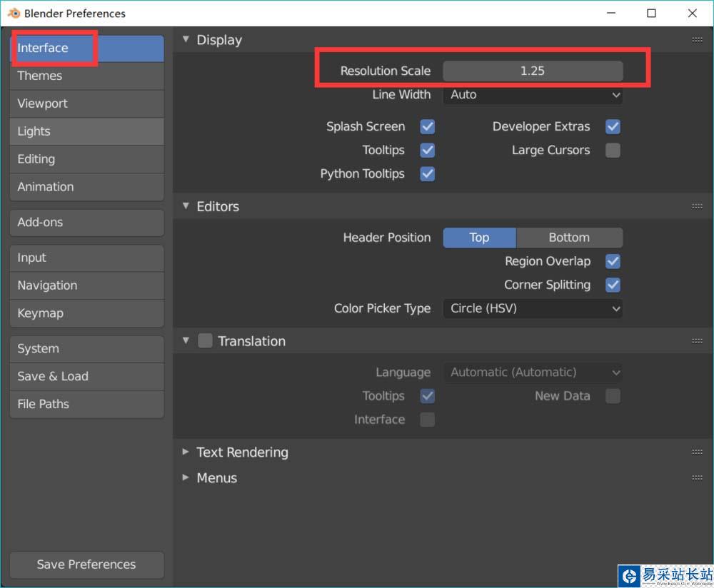Open the Color Picker Type dropdown
This screenshot has width=714, height=588.
533,308
